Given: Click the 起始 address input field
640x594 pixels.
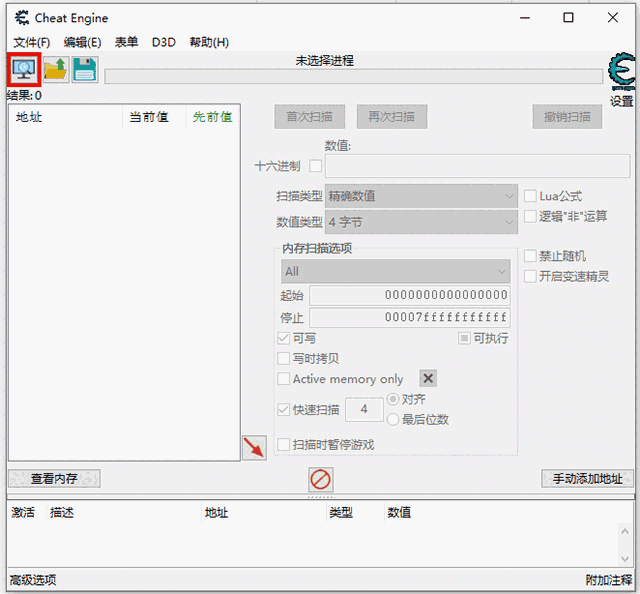Looking at the screenshot, I should point(410,295).
